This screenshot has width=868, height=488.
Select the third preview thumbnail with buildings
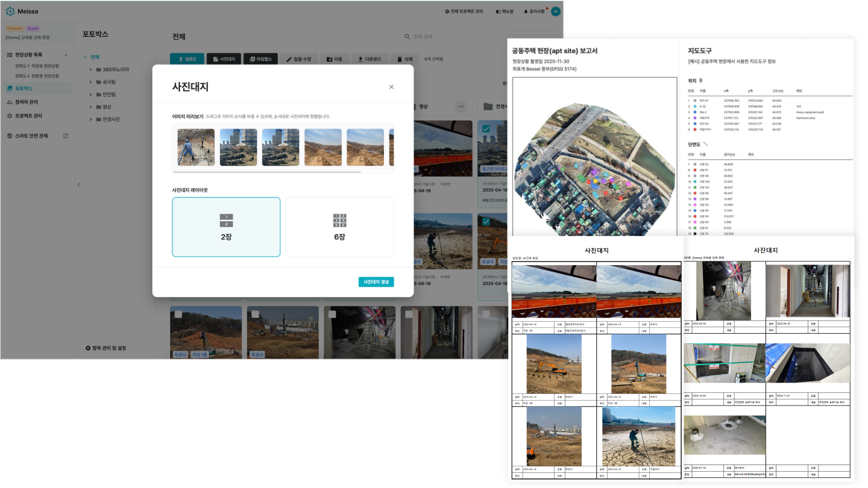click(280, 147)
